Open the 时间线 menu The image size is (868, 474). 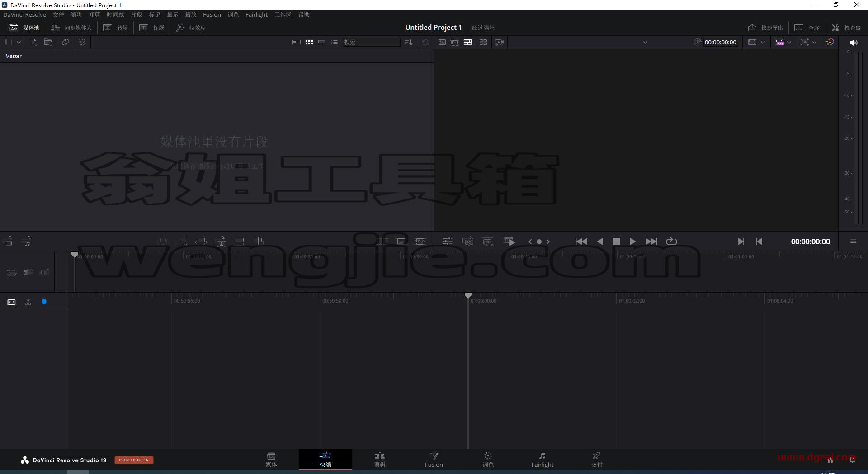115,14
